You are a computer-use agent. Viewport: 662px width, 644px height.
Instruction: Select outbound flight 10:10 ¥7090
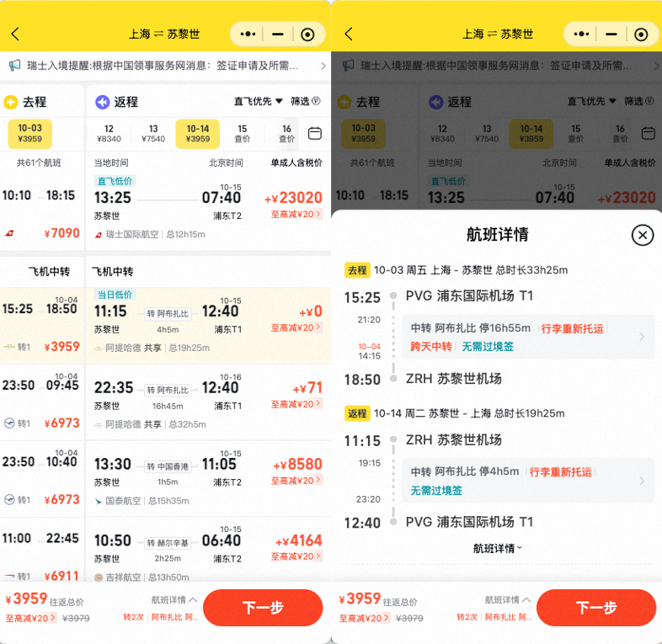coord(41,212)
